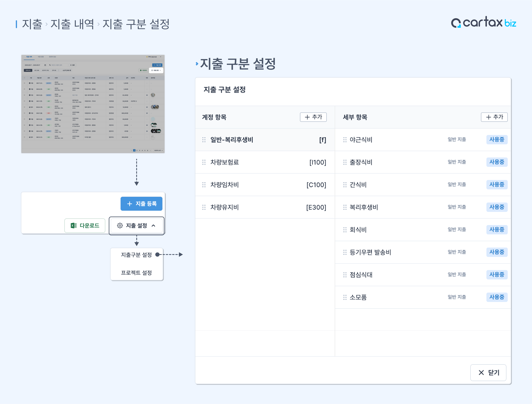Click the Excel icon on 다운로드 button
This screenshot has width=532, height=404.
73,226
